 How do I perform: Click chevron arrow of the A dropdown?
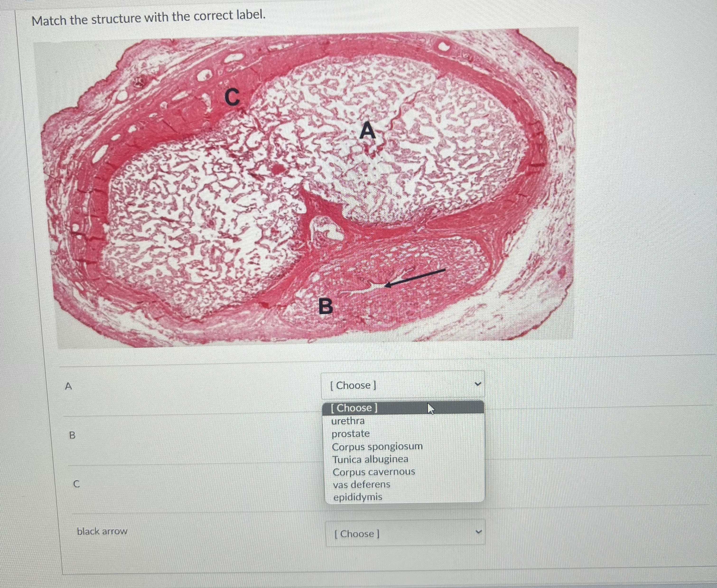pos(478,384)
